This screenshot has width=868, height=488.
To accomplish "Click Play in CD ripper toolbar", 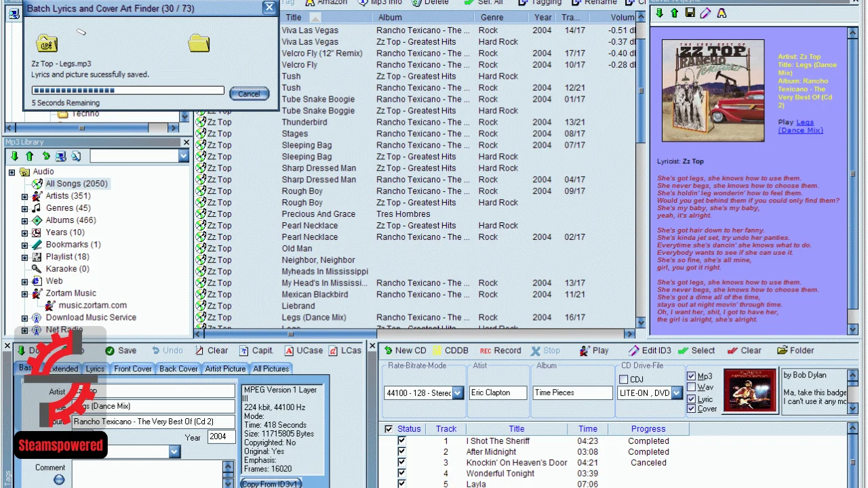I will click(x=594, y=350).
